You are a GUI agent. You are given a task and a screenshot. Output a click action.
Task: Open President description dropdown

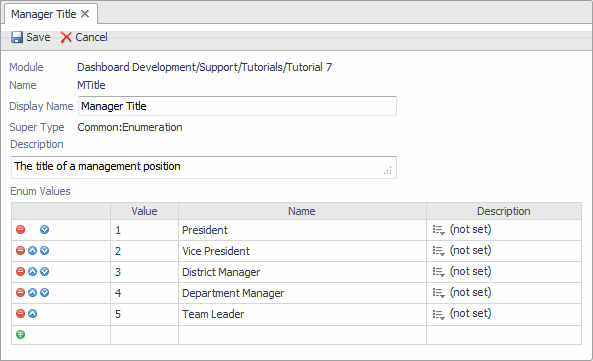(438, 230)
